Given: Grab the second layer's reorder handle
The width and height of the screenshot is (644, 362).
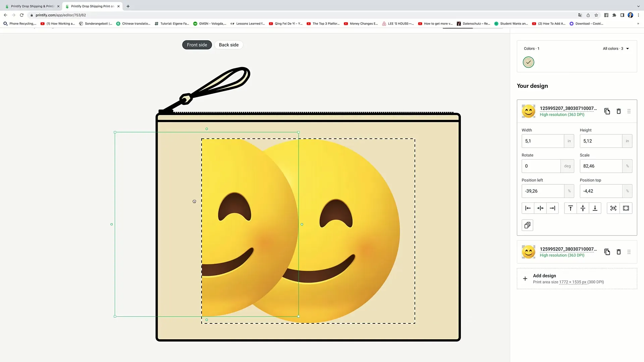Looking at the screenshot, I should coord(629,252).
